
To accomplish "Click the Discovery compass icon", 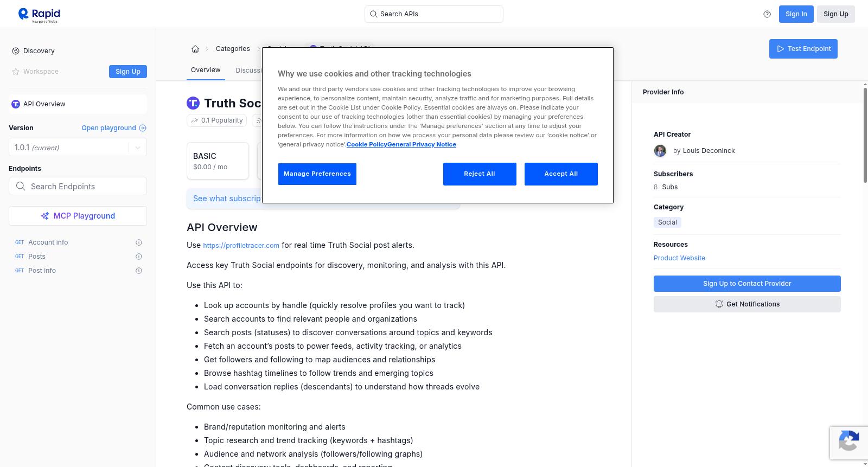I will (x=16, y=51).
